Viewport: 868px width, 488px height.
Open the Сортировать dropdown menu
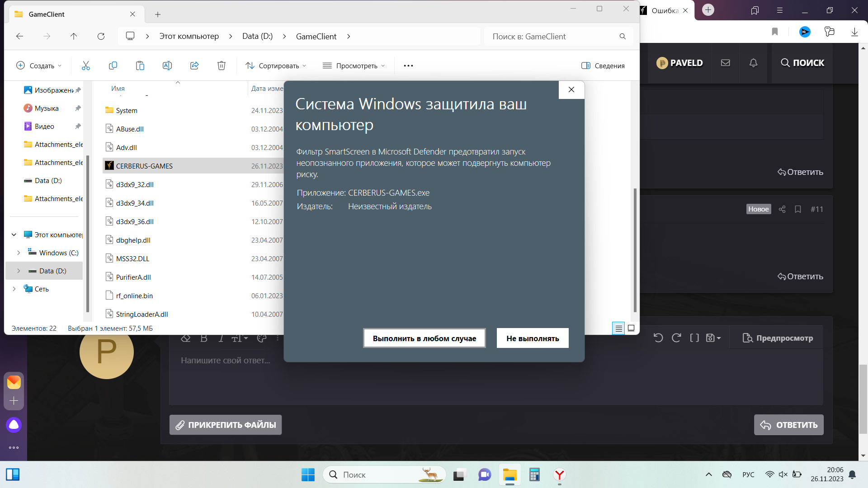(276, 66)
